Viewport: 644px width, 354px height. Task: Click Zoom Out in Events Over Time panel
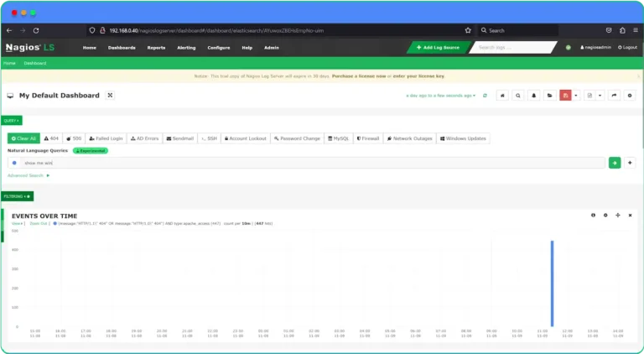tap(39, 223)
